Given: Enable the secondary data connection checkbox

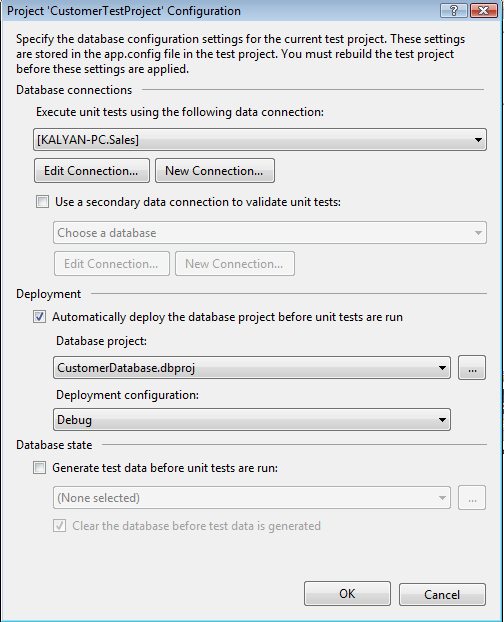Looking at the screenshot, I should (x=42, y=202).
